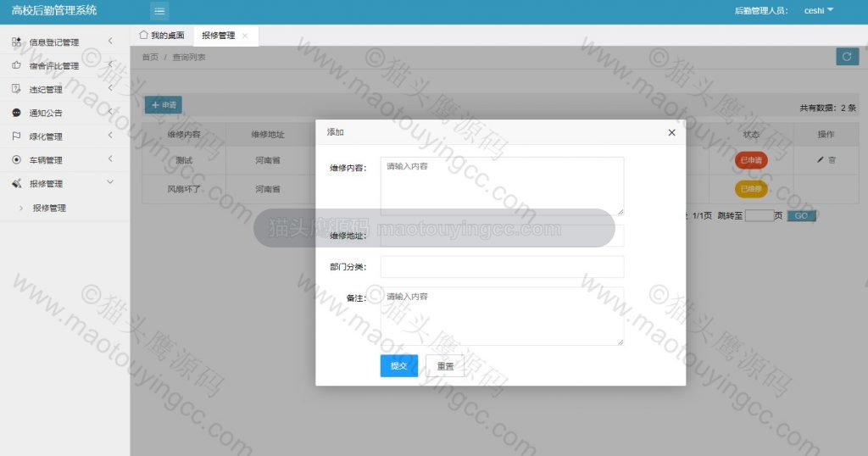The height and width of the screenshot is (456, 868).
Task: Click 查询列表 breadcrumb text
Action: tap(189, 57)
